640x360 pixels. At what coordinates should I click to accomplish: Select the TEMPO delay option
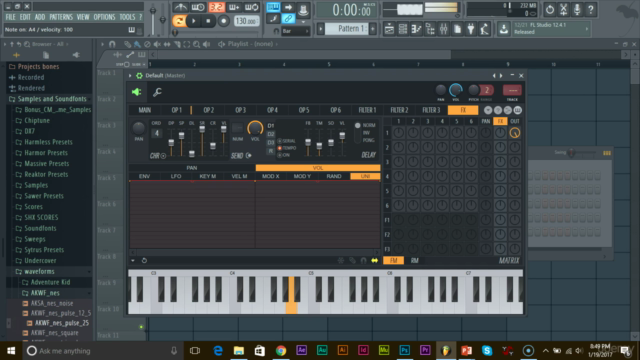coord(280,148)
